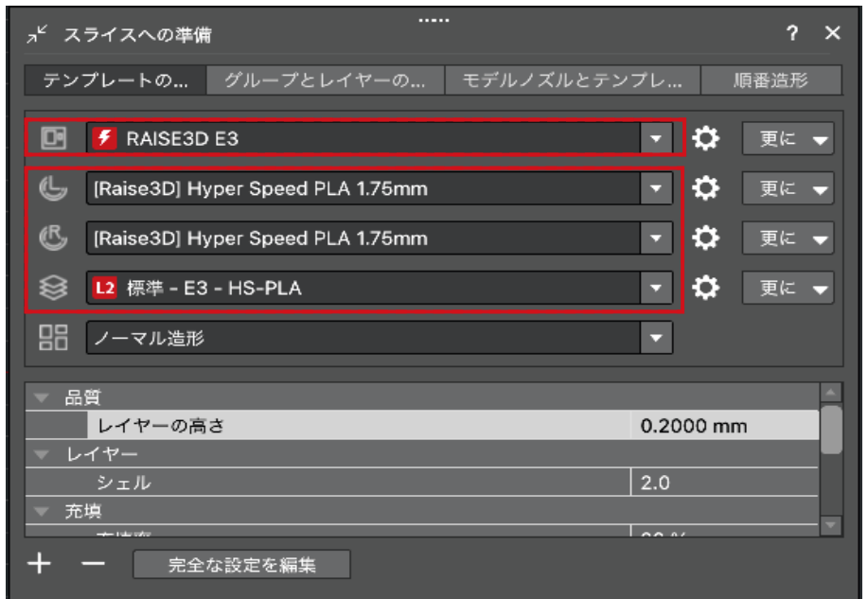This screenshot has height=599, width=868.
Task: Click the 完全な設定を編集 button
Action: click(x=242, y=564)
